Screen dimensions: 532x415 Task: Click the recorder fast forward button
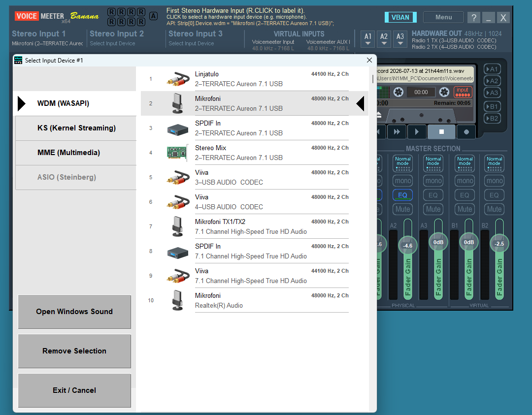pos(397,132)
